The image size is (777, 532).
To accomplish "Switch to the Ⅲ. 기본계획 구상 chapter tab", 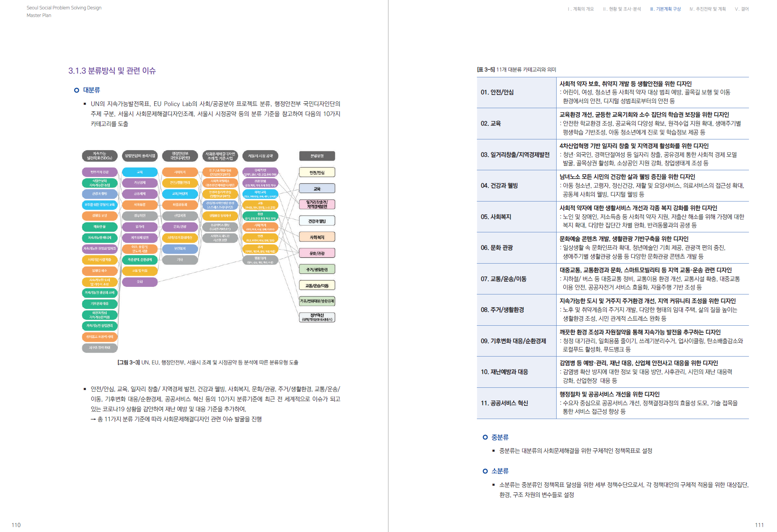I will click(x=665, y=9).
